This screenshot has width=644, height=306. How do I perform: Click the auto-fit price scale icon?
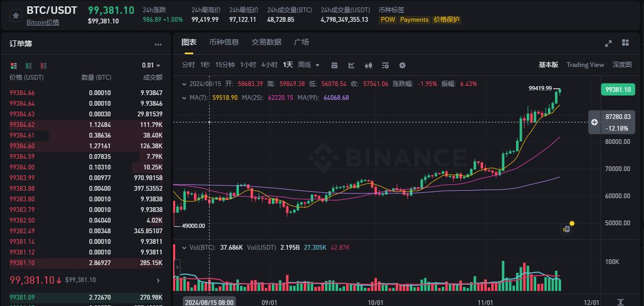pyautogui.click(x=621, y=302)
